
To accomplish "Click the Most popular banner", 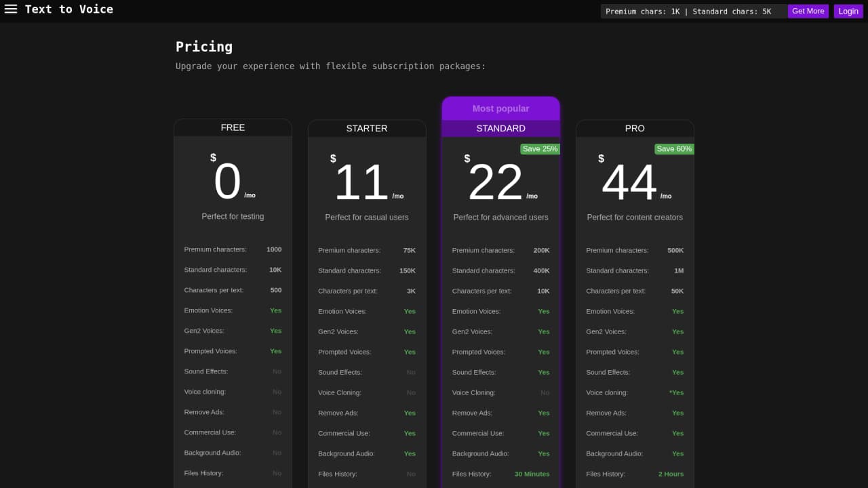I will (501, 108).
